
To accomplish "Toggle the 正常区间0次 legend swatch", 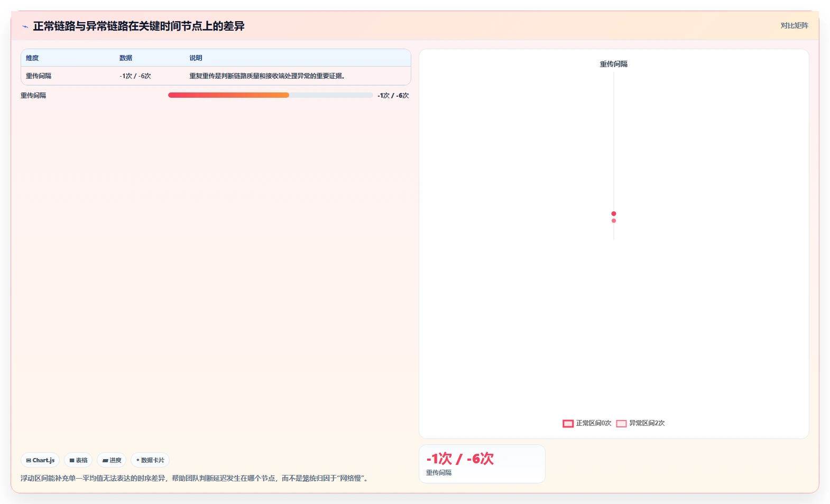I will tap(568, 423).
